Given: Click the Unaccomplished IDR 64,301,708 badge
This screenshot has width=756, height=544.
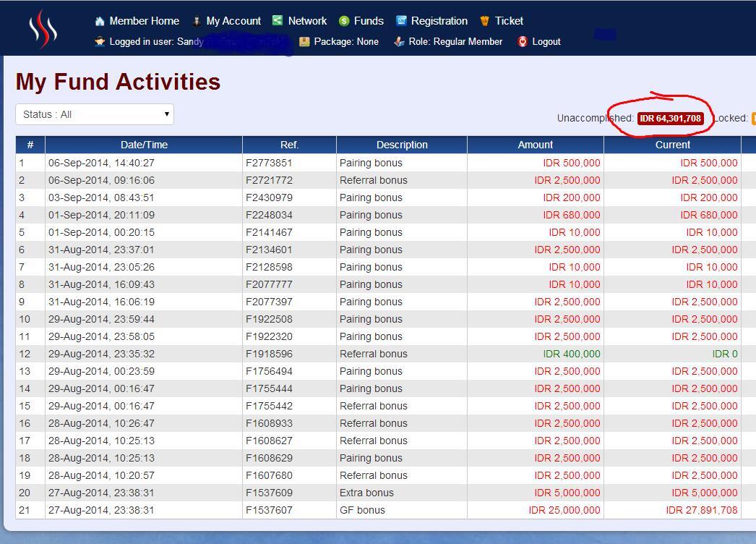Looking at the screenshot, I should (670, 118).
